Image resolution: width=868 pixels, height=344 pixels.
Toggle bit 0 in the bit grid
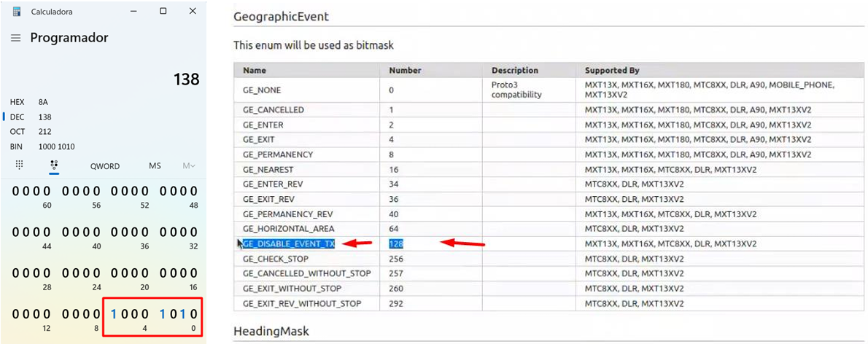(x=193, y=314)
